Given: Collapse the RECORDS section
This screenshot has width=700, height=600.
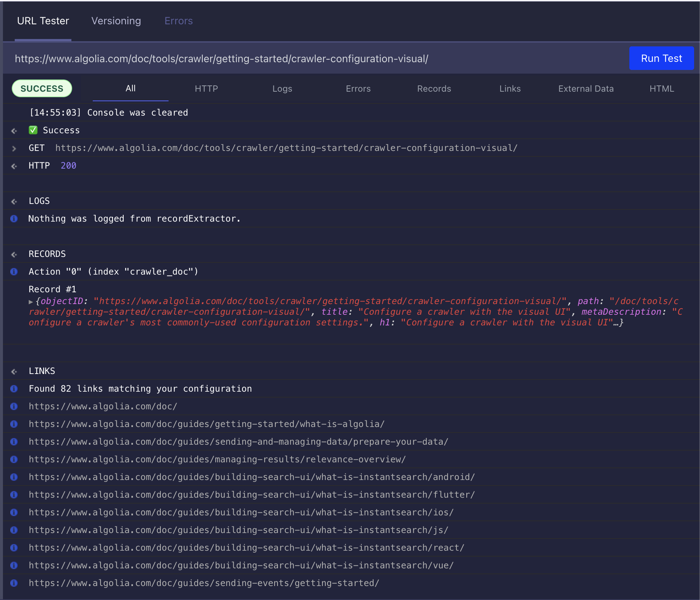Looking at the screenshot, I should [14, 254].
